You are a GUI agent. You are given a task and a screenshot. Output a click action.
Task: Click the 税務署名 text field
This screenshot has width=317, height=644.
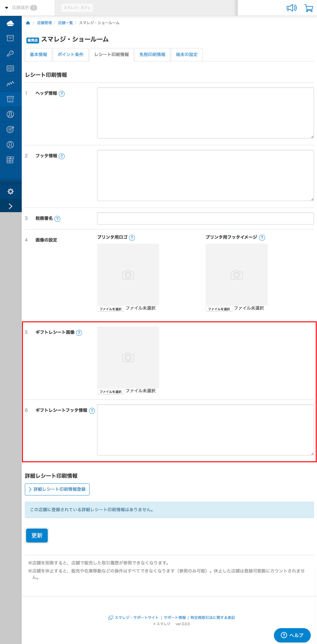coord(205,219)
